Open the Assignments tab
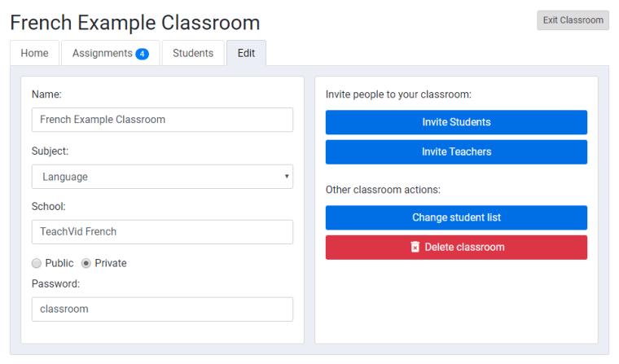Viewport: 619px width, 364px height. pyautogui.click(x=102, y=53)
